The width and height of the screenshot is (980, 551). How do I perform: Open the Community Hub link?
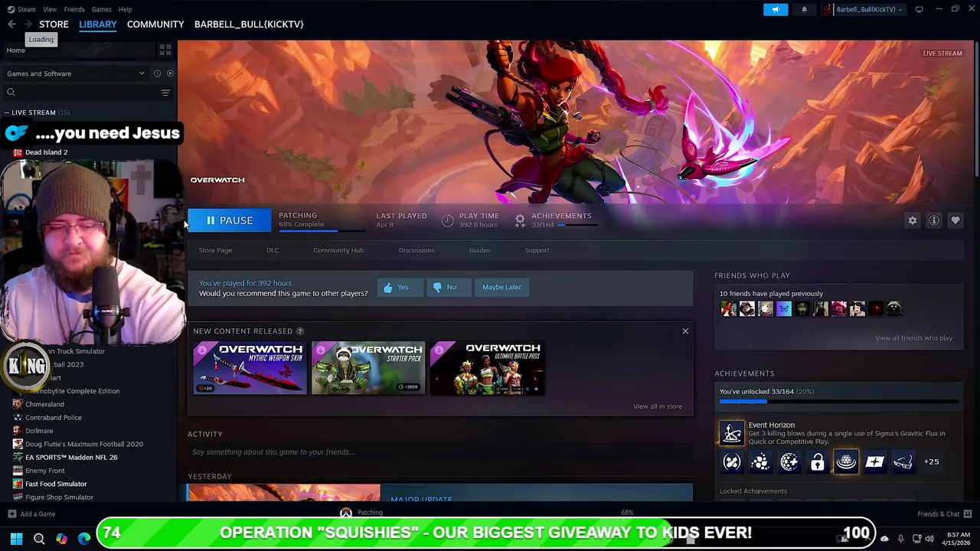tap(338, 250)
